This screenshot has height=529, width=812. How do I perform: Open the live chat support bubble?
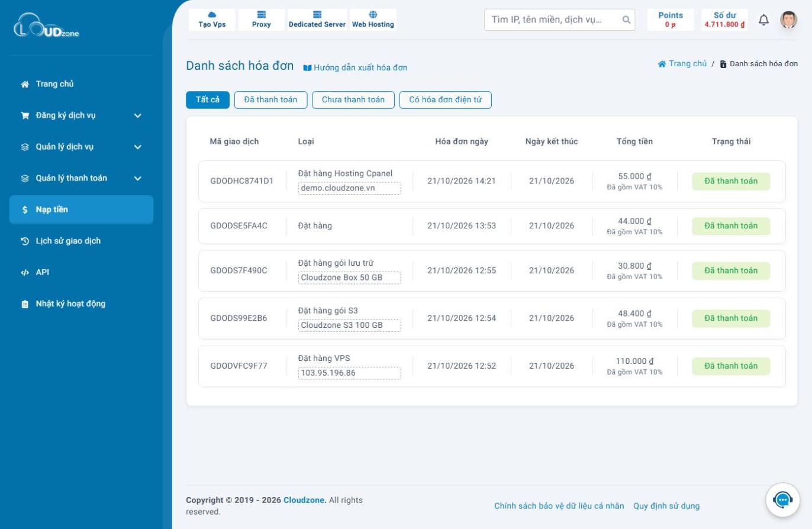[x=782, y=500]
